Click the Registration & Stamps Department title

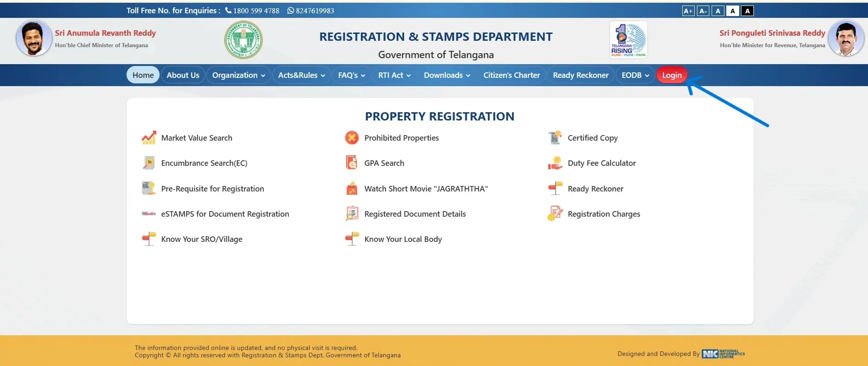[x=436, y=37]
